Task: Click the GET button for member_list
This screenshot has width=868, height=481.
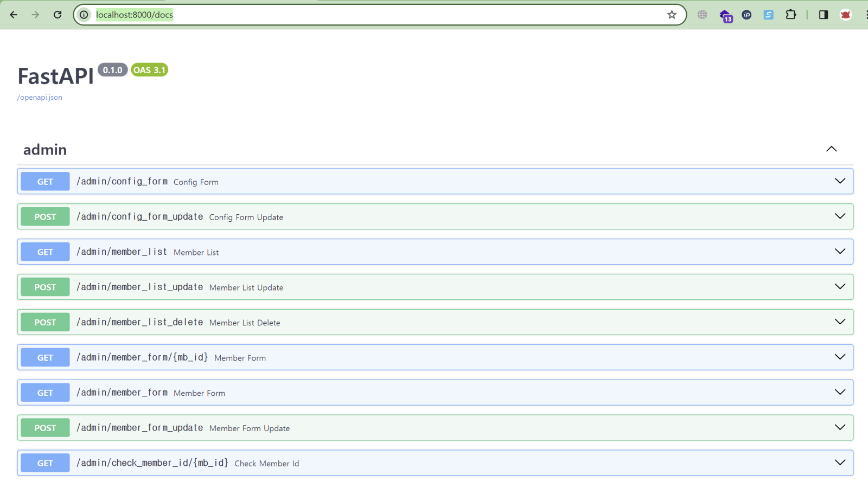Action: 45,252
